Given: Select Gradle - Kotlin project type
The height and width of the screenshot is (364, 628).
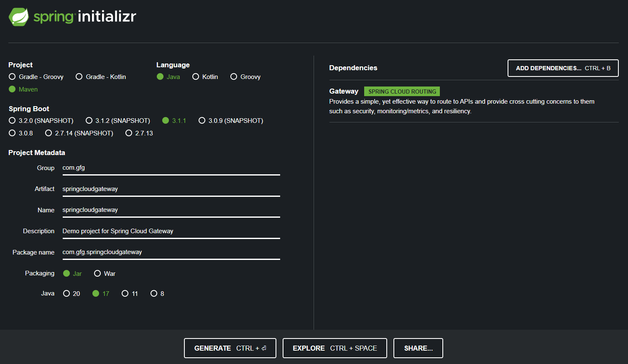Looking at the screenshot, I should [x=101, y=77].
